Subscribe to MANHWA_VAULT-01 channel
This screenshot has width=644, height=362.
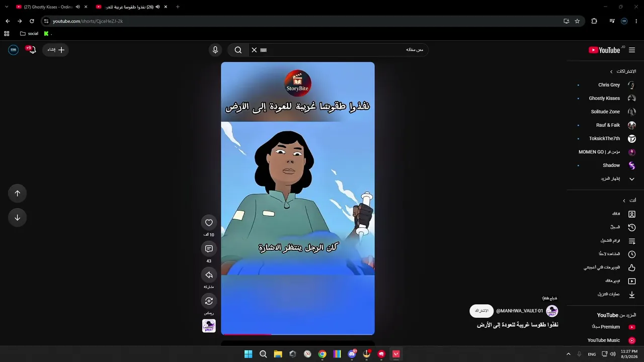coord(481,311)
